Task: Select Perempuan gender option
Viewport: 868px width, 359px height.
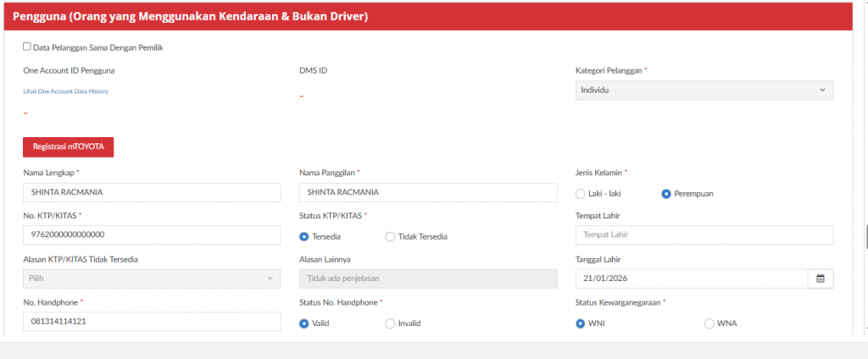Action: [x=666, y=193]
